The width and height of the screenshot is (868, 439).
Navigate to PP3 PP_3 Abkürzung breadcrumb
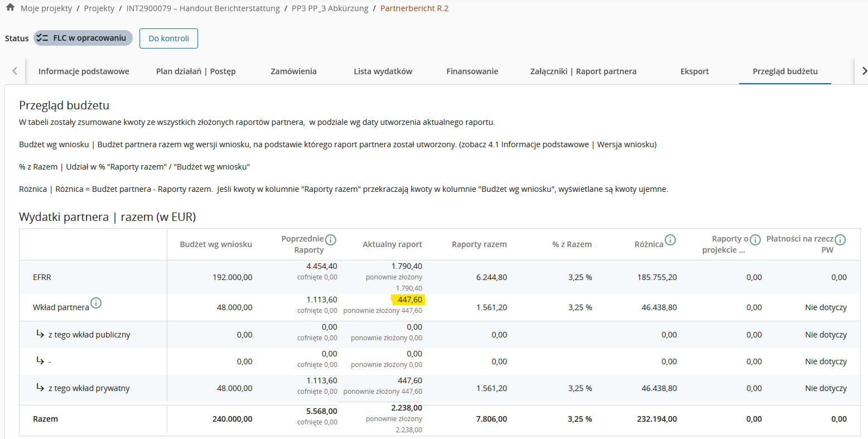click(x=330, y=8)
